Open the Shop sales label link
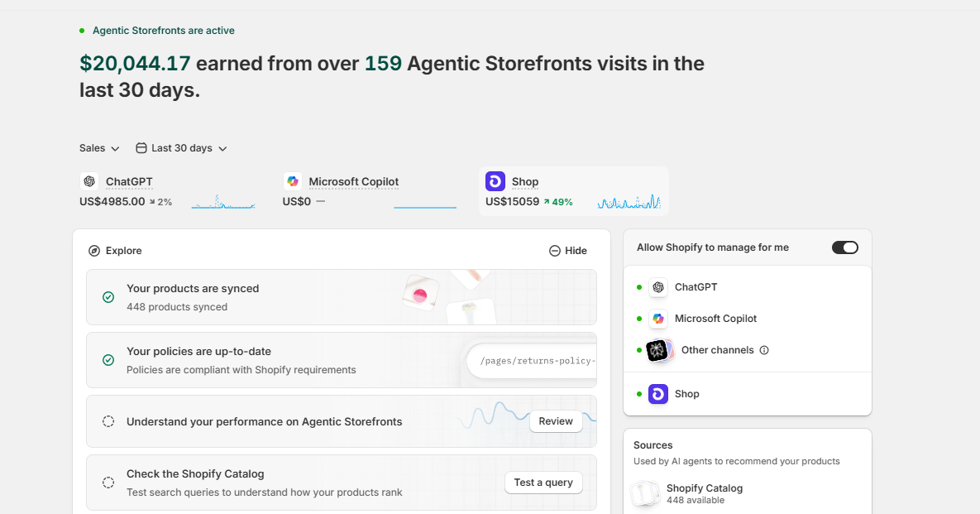980x514 pixels. (525, 182)
